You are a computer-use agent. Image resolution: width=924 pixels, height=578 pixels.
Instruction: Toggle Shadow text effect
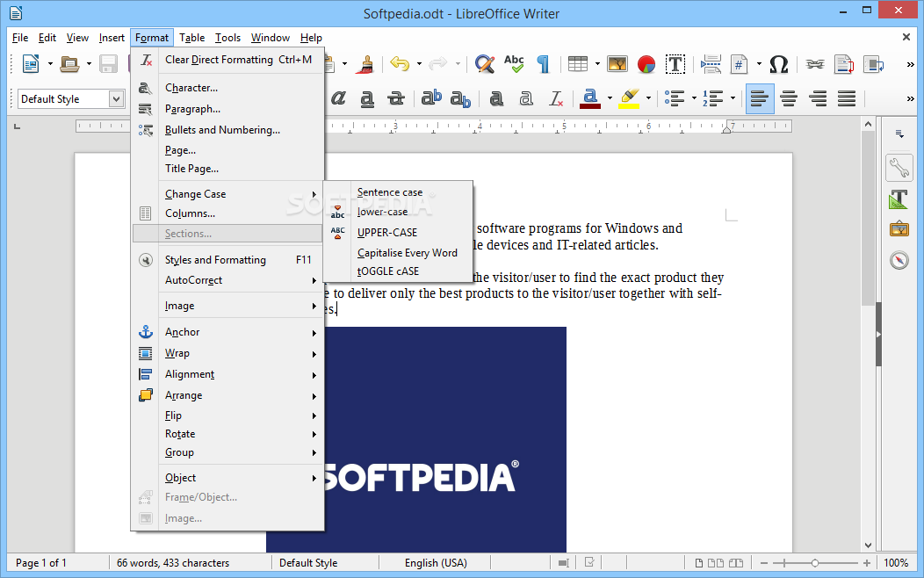coord(497,98)
